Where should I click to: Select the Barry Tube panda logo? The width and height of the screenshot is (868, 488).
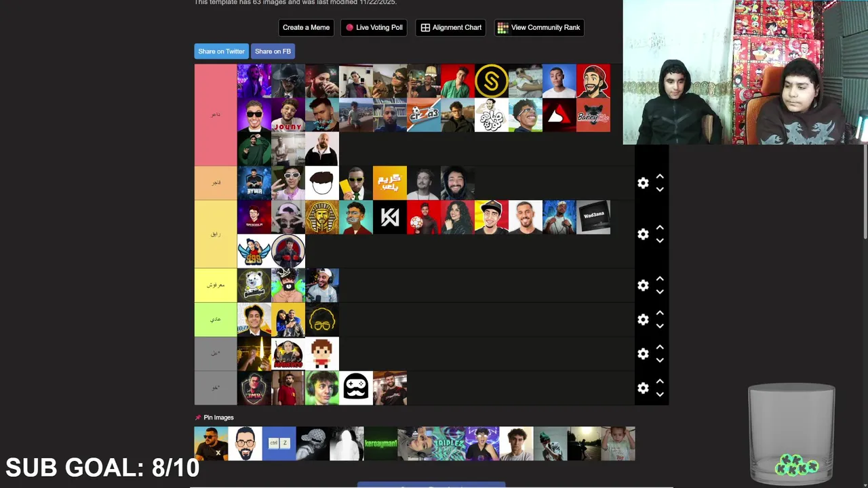(x=593, y=115)
